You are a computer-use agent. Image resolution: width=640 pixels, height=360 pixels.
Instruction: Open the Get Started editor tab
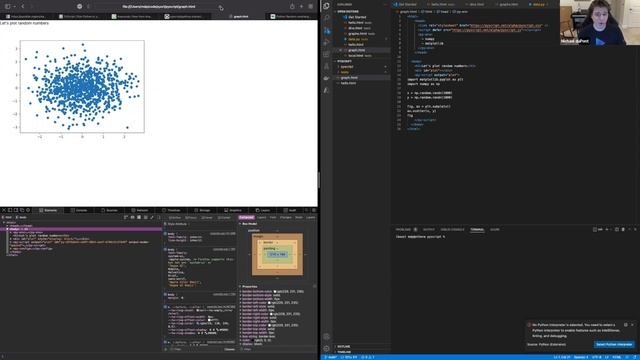406,4
